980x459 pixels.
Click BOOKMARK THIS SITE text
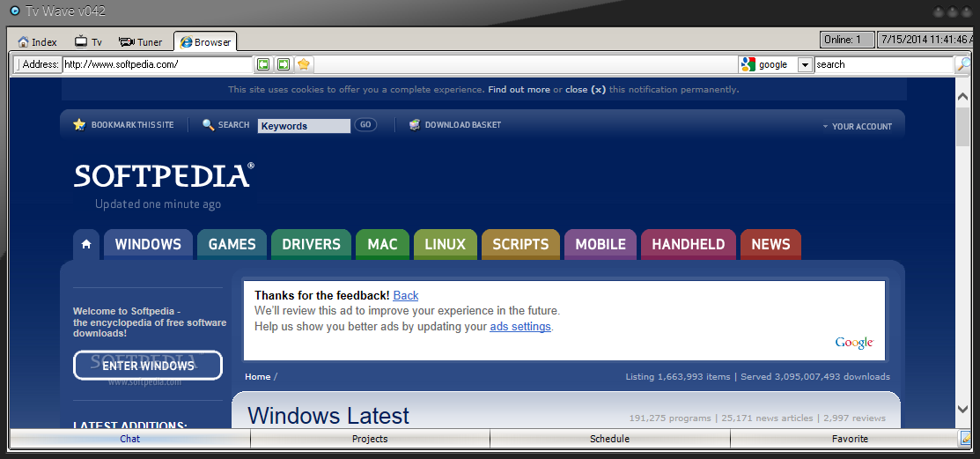(x=132, y=124)
